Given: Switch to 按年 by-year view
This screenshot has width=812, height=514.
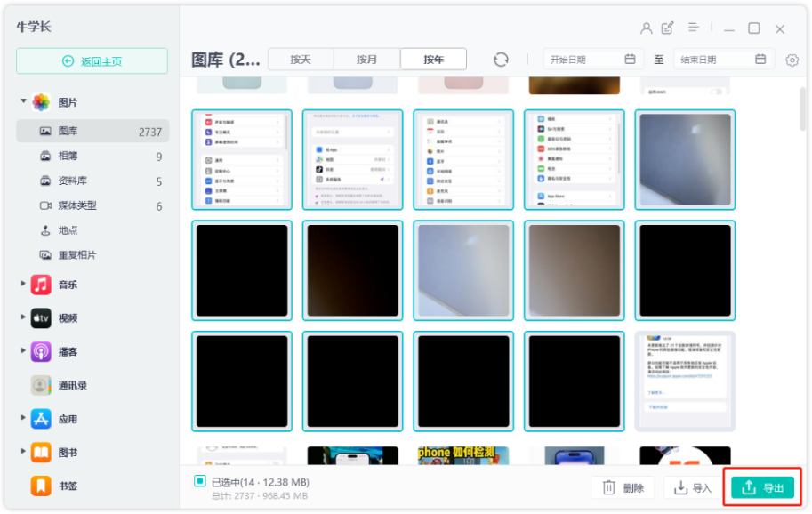Looking at the screenshot, I should 433,59.
